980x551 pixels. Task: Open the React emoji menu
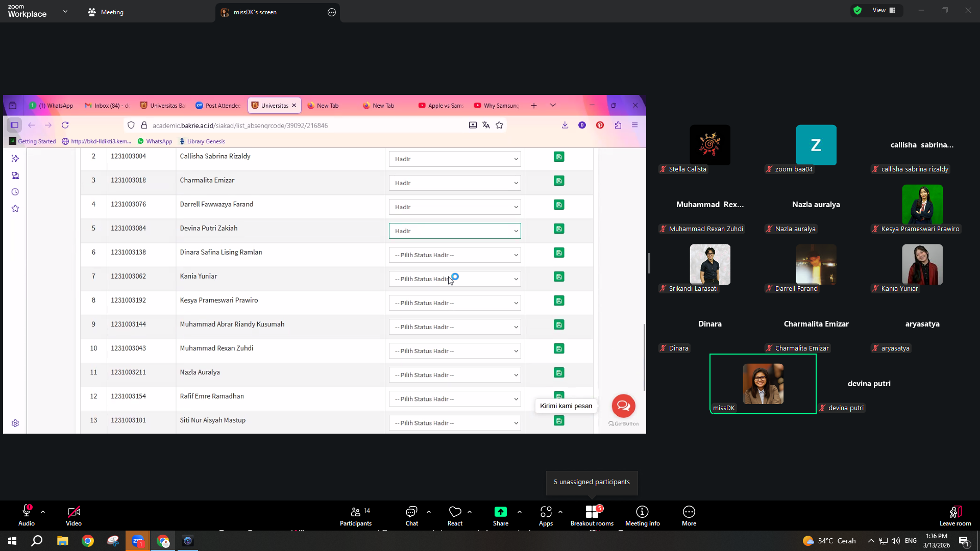[455, 515]
